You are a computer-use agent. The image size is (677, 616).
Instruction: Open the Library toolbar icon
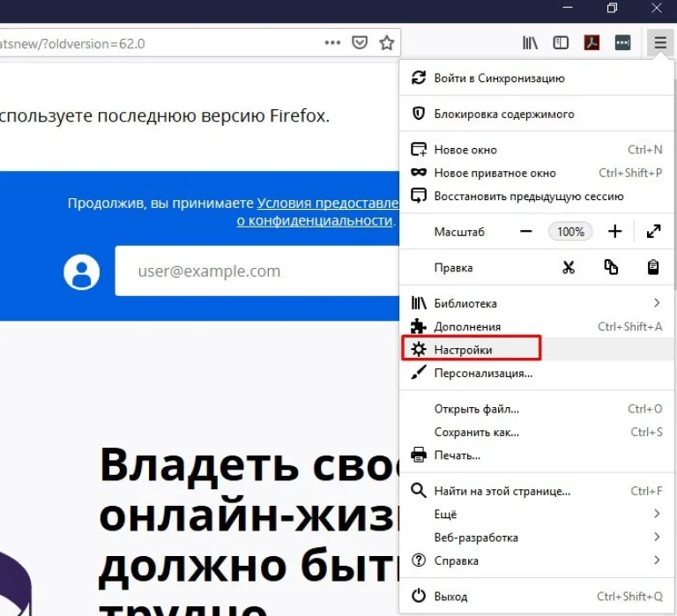coord(530,42)
